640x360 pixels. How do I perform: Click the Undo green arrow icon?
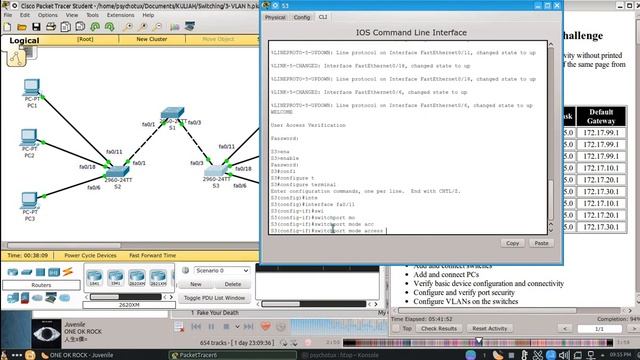(95, 27)
